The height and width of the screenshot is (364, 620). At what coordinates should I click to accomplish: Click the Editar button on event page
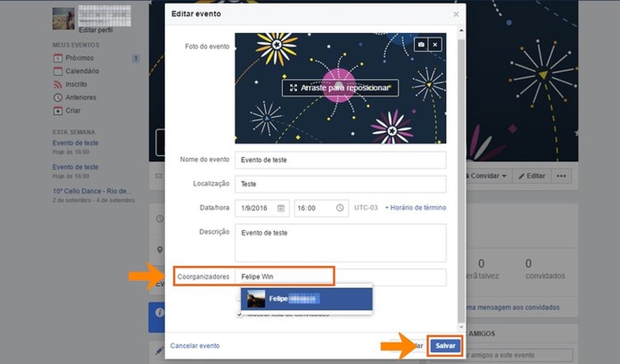(531, 176)
